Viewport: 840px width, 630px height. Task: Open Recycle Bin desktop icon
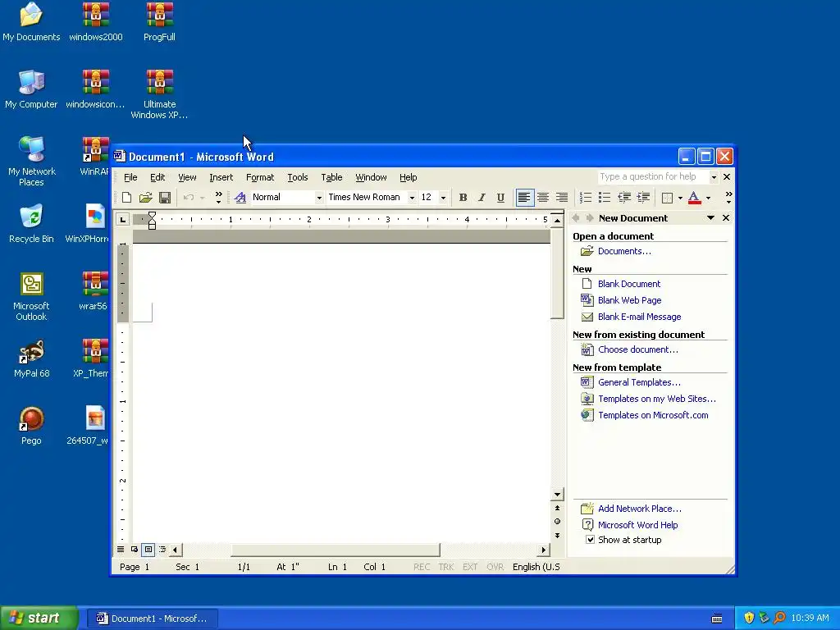[31, 224]
